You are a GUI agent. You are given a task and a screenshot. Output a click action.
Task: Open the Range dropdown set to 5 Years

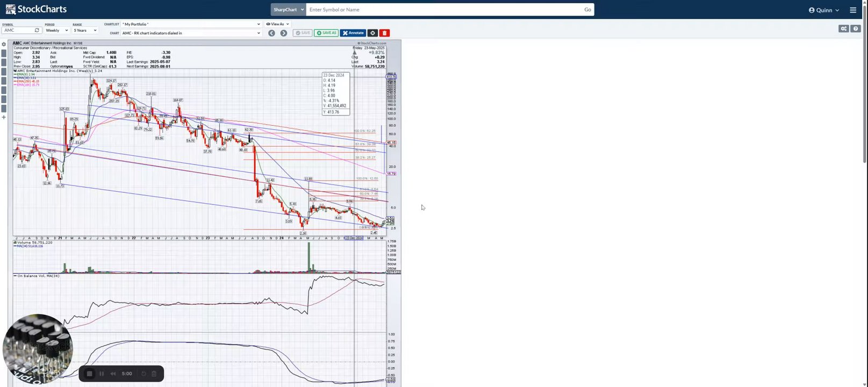tap(85, 31)
